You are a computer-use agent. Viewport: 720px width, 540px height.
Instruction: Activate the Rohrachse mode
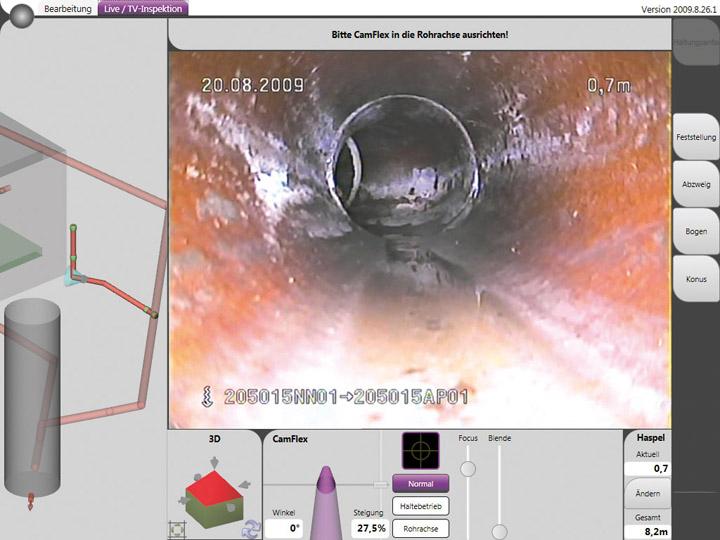[x=420, y=528]
